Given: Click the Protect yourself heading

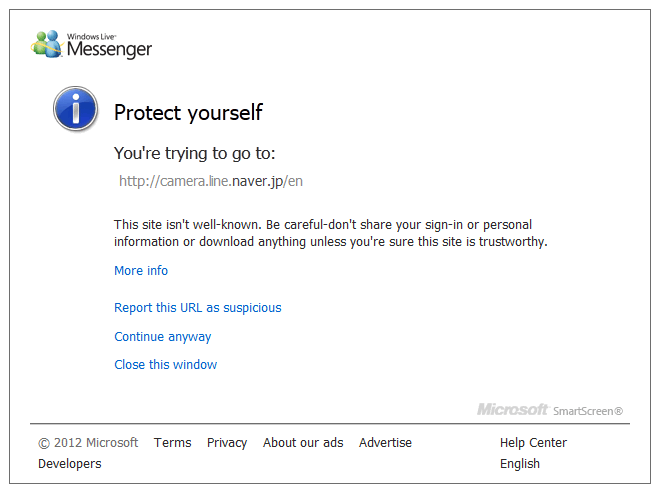Looking at the screenshot, I should [188, 112].
